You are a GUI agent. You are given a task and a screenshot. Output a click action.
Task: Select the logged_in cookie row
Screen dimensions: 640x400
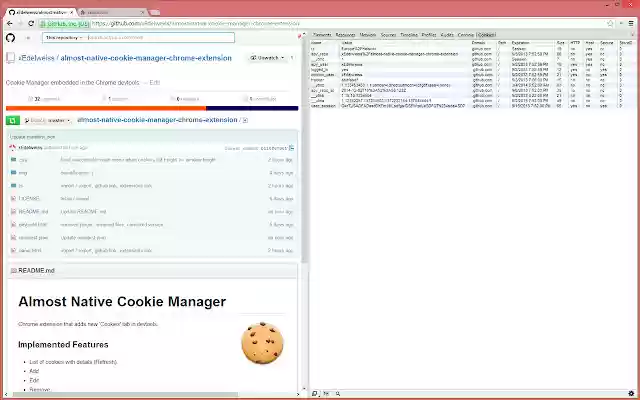coord(473,70)
